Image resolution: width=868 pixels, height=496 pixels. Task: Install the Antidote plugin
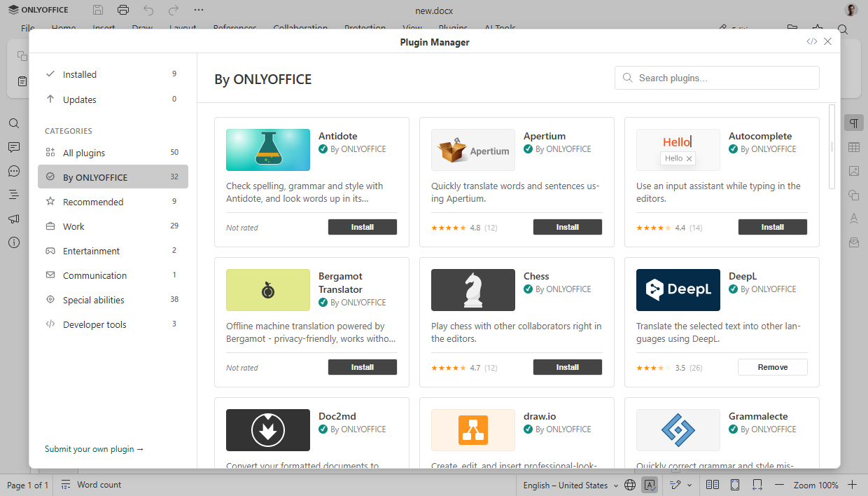pyautogui.click(x=363, y=227)
